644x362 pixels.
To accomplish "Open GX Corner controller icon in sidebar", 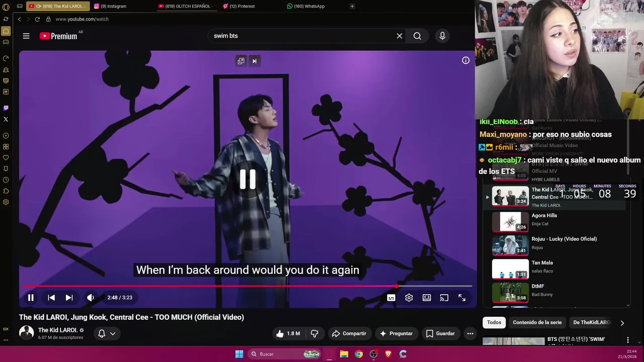I will [x=6, y=42].
